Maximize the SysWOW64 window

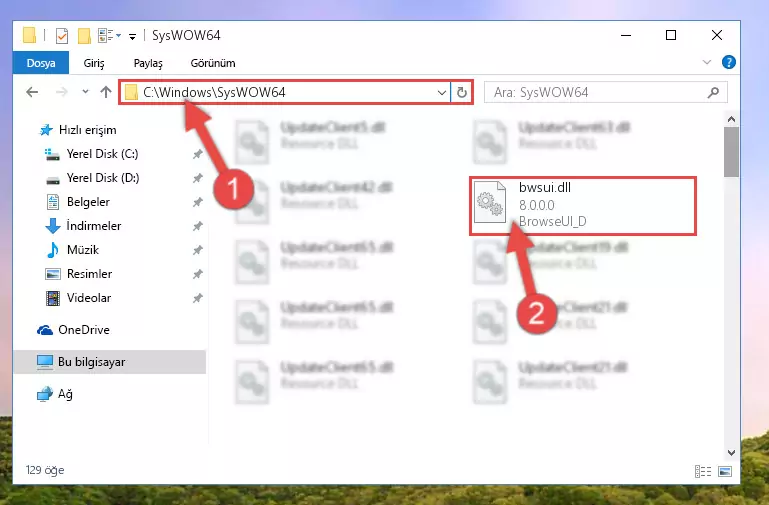pos(671,35)
